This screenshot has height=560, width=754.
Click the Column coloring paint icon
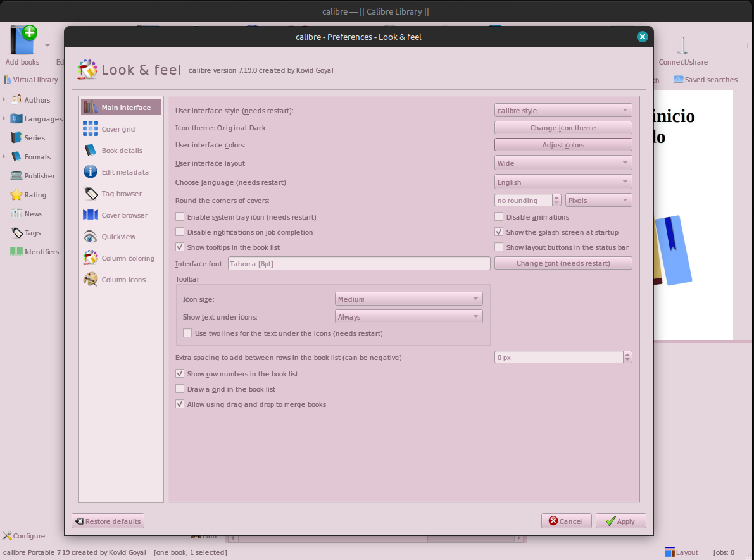click(91, 258)
